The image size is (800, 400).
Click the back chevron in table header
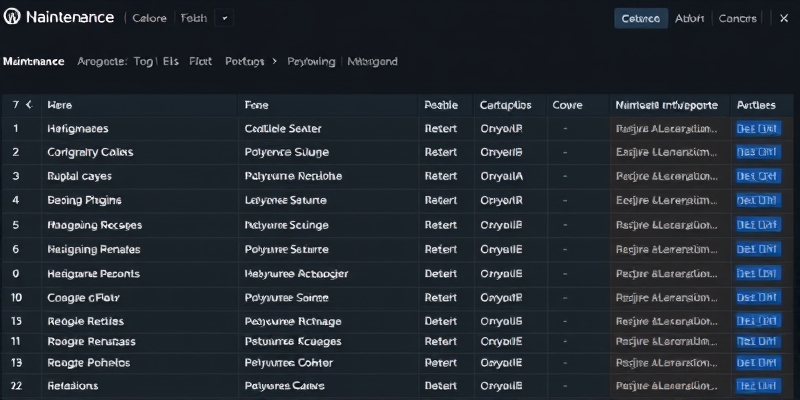click(x=29, y=104)
